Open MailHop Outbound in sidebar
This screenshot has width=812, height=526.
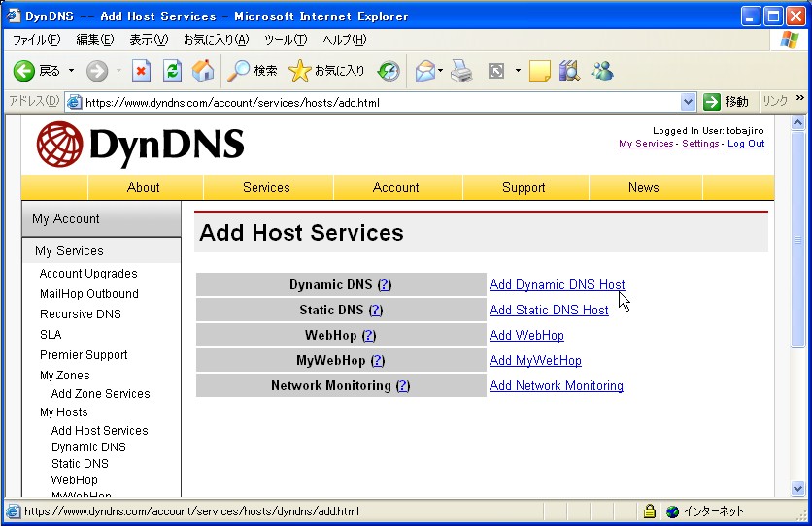(89, 294)
